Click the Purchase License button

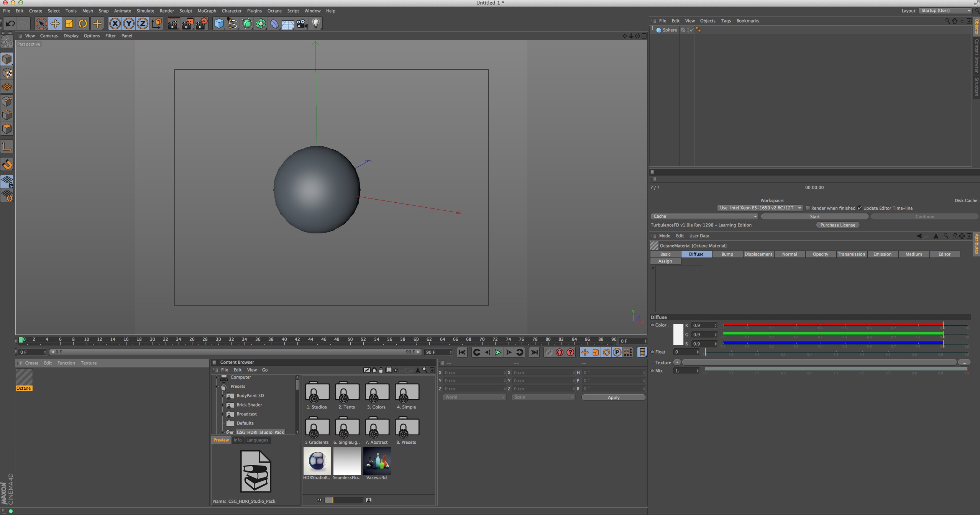click(x=837, y=225)
